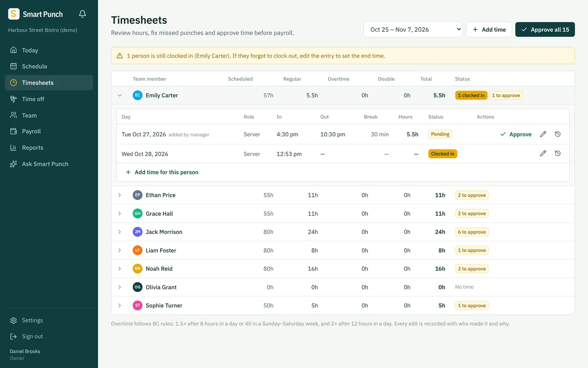Image resolution: width=588 pixels, height=368 pixels.
Task: Expand Noah Reid's timesheet row
Action: 119,269
